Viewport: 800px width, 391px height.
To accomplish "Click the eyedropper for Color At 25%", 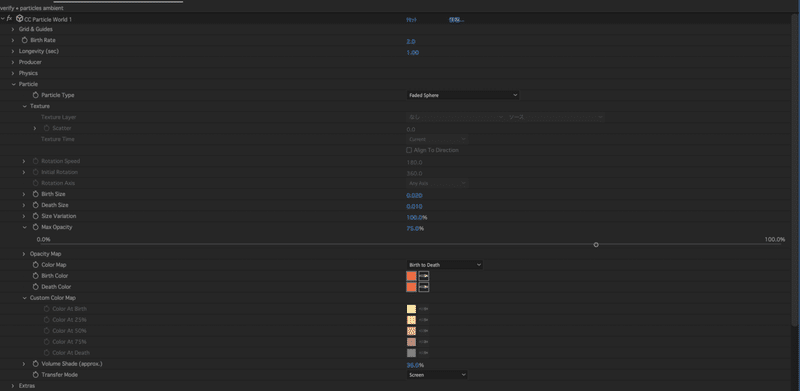I will (423, 320).
